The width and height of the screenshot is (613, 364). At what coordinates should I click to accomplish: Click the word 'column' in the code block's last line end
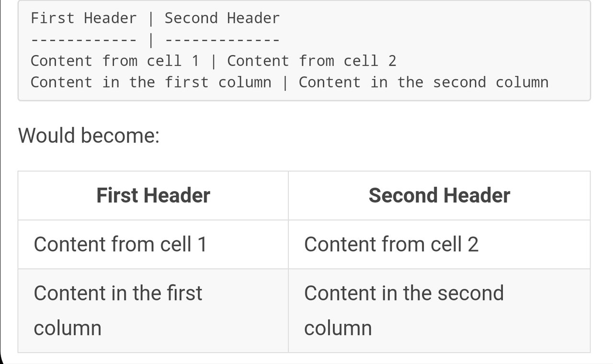click(522, 82)
